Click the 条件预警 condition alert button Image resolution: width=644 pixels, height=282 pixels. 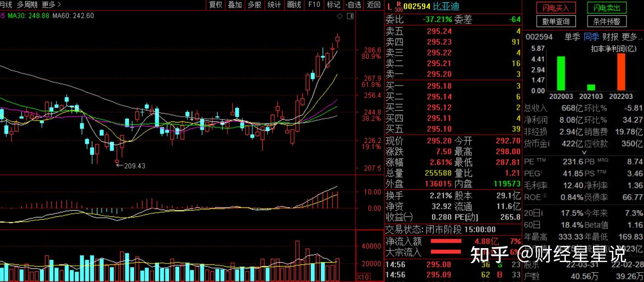point(607,21)
